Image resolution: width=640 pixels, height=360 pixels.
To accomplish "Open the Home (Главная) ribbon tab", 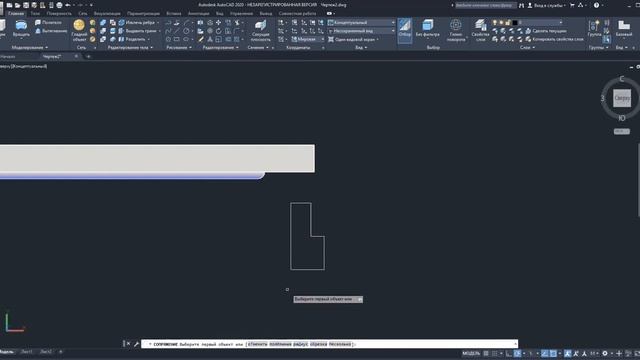I will click(x=16, y=13).
